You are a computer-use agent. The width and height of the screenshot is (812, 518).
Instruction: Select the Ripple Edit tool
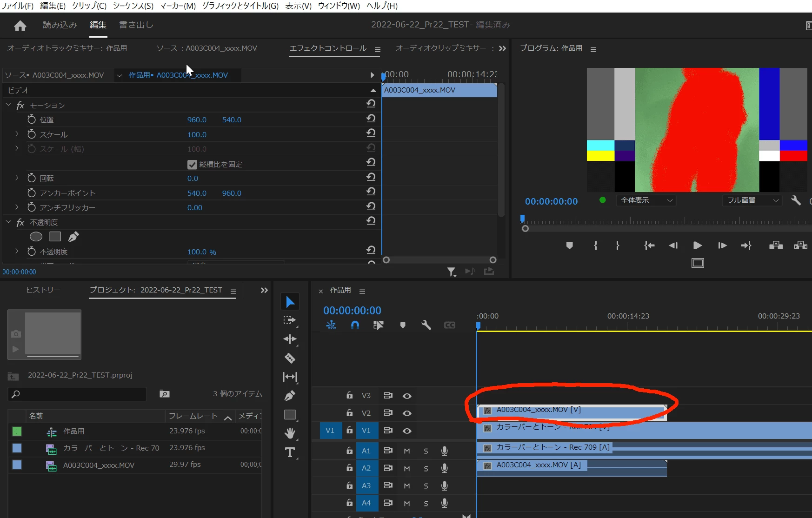tap(290, 339)
